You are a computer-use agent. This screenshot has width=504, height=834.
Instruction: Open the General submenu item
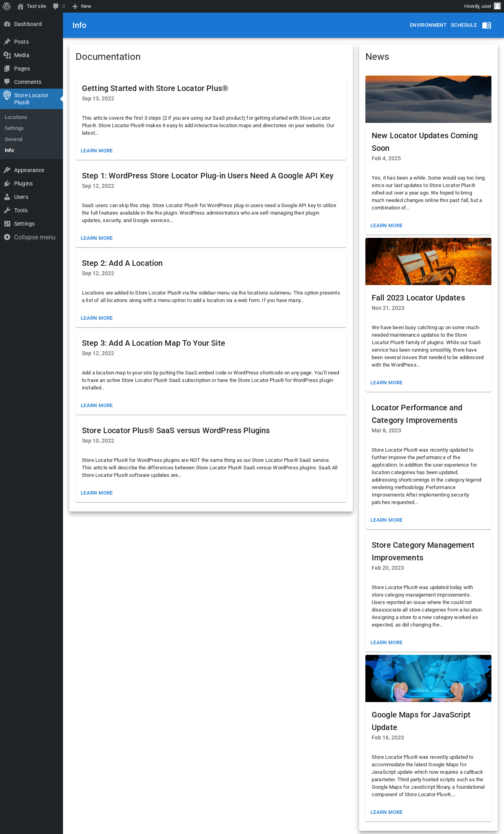13,139
